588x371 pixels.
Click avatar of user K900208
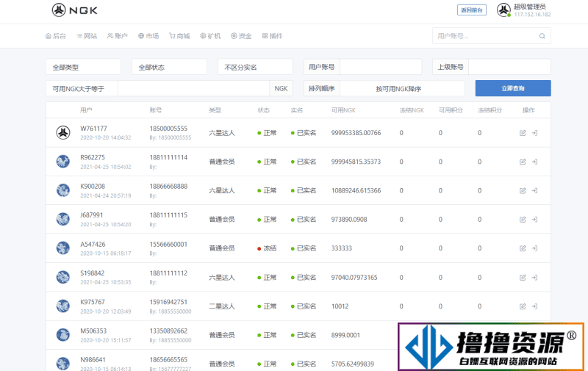coord(63,190)
